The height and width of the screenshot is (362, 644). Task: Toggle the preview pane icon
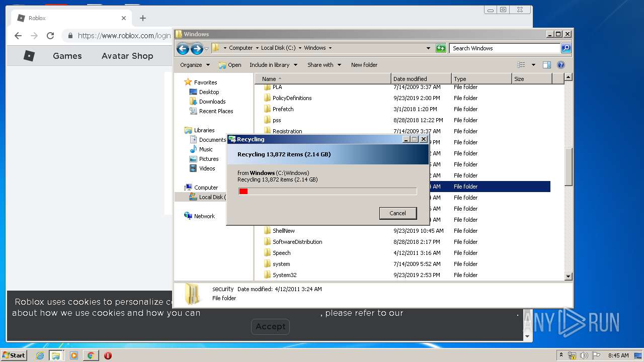coord(547,65)
